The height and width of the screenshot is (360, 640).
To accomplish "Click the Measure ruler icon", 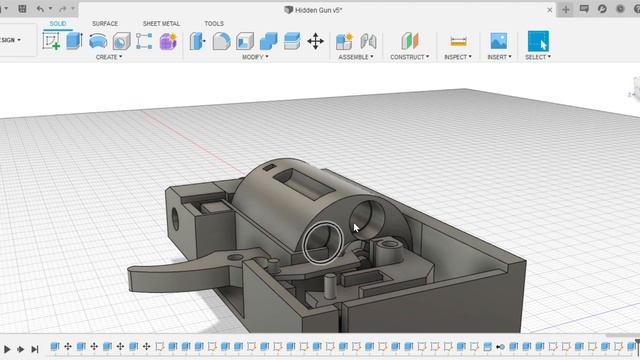I will coord(458,41).
